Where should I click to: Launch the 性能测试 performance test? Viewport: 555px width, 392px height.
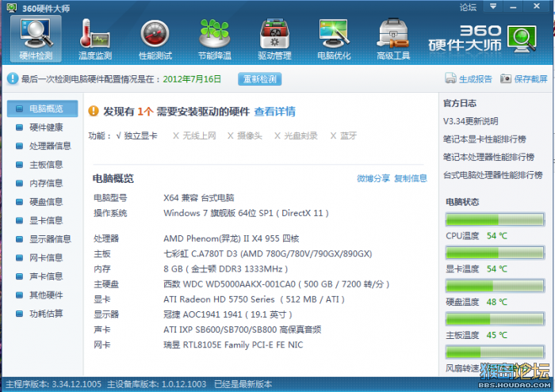(x=155, y=39)
